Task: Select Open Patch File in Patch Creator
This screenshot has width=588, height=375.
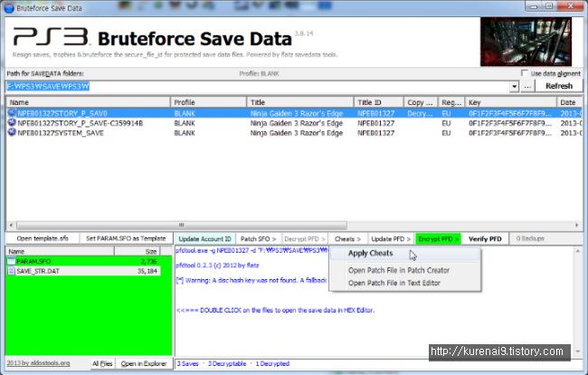Action: click(405, 270)
